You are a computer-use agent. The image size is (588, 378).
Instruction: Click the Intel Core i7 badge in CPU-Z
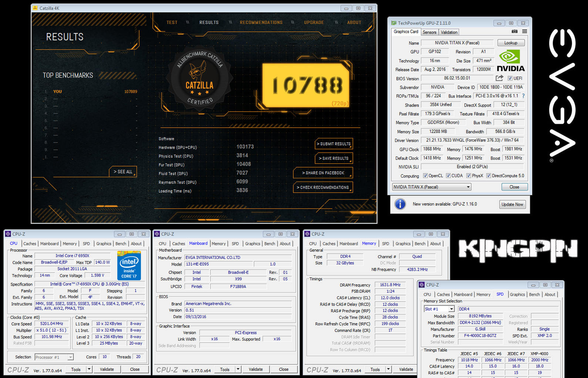129,265
